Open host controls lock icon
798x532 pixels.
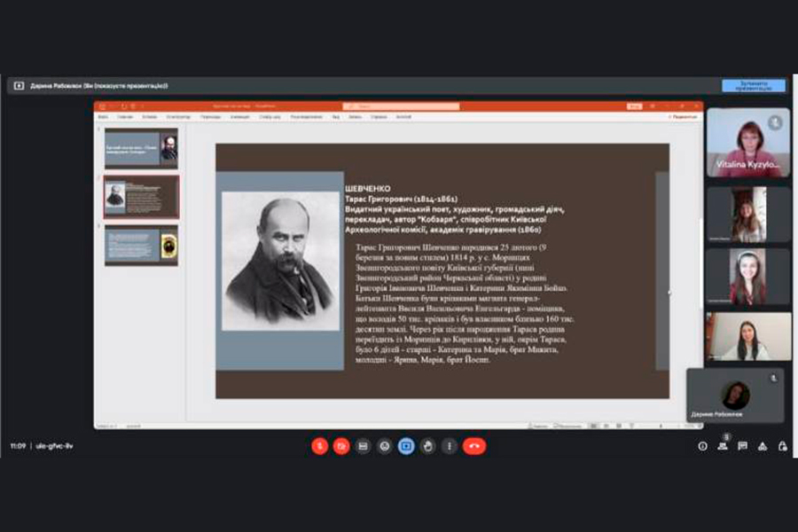[x=782, y=447]
